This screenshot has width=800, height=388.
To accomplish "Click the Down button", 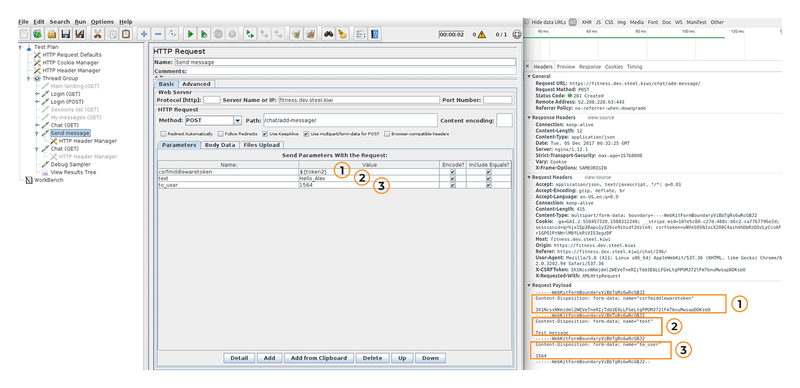I will (x=431, y=358).
